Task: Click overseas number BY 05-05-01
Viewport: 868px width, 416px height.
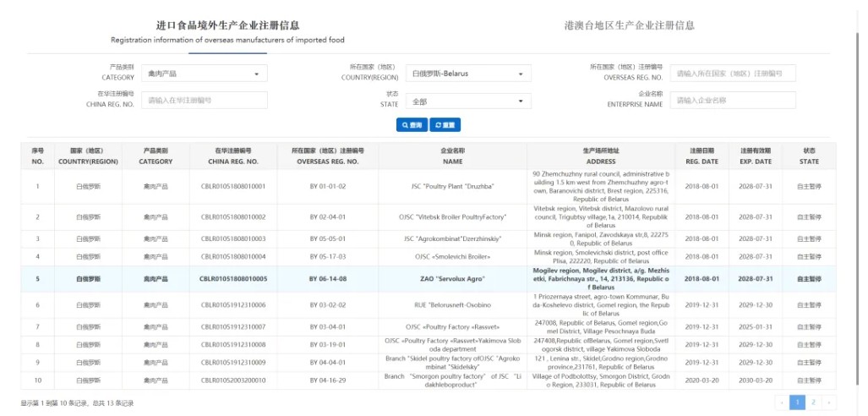Action: tap(328, 238)
